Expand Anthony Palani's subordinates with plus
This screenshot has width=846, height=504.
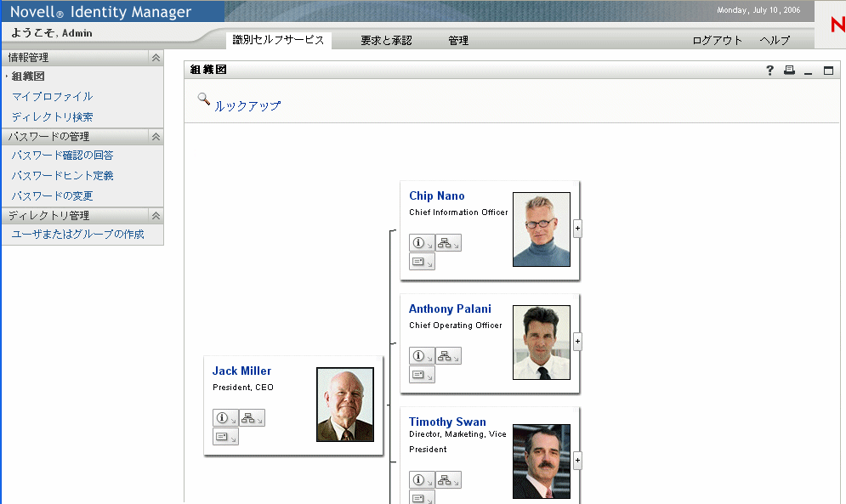pyautogui.click(x=577, y=341)
